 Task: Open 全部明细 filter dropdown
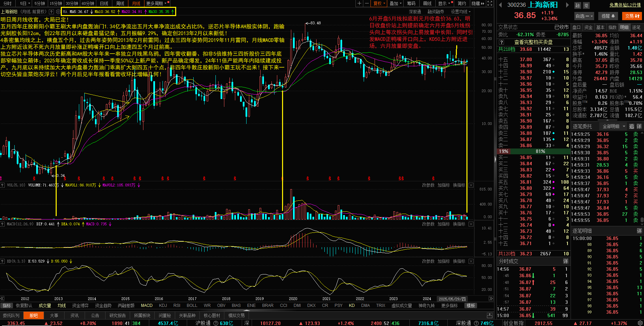coord(614,126)
